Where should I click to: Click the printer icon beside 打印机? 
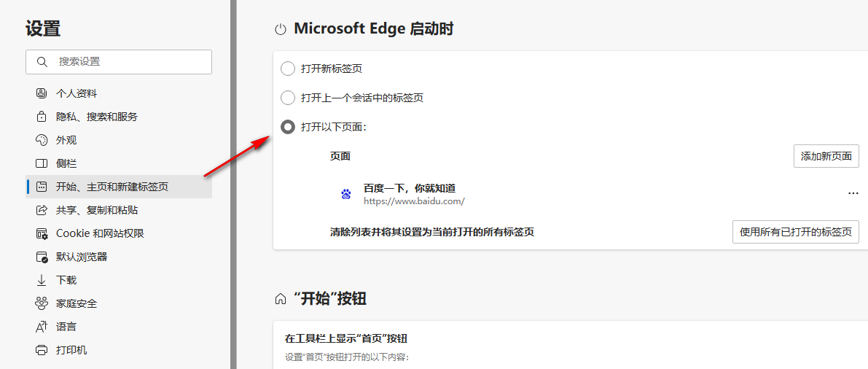pyautogui.click(x=42, y=350)
